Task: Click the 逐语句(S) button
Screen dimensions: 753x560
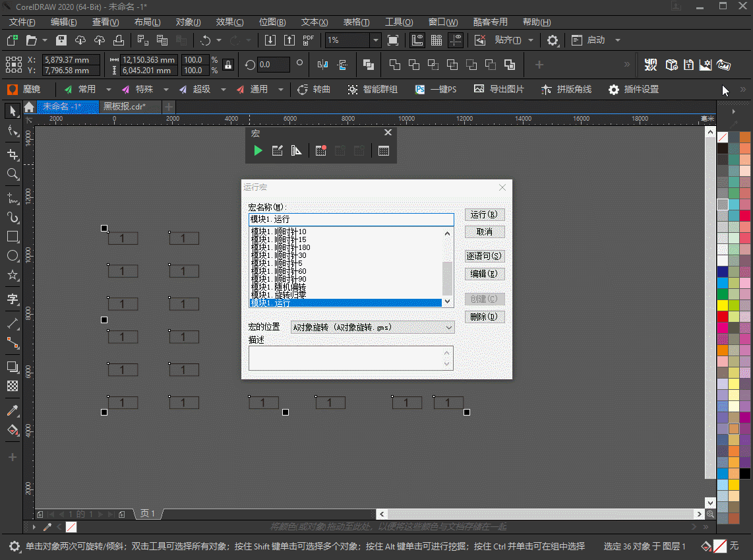Action: (485, 256)
